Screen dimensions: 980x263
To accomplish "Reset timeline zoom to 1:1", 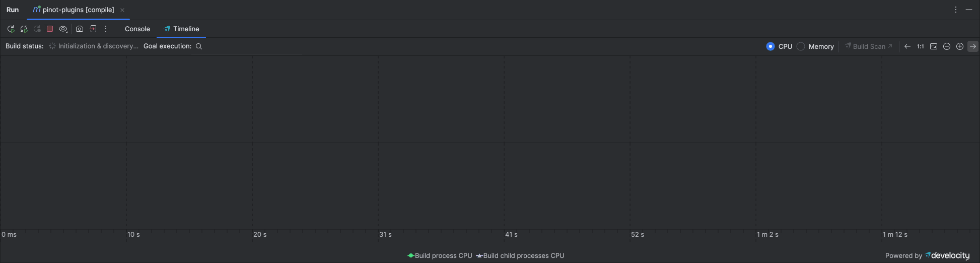I will pyautogui.click(x=920, y=46).
